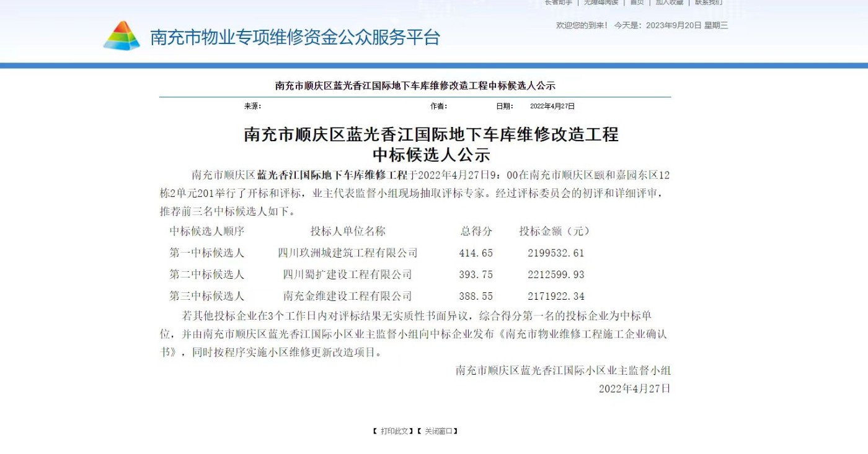868x454 pixels.
Task: Click signature 南充市顺庆区蓝光香江国际小区业主监督小组
Action: (563, 370)
